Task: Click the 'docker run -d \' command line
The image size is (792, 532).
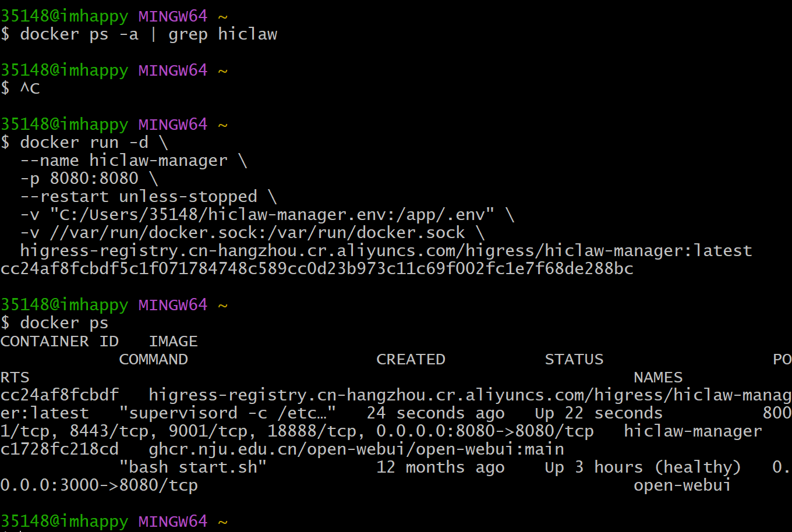Action: (x=94, y=143)
